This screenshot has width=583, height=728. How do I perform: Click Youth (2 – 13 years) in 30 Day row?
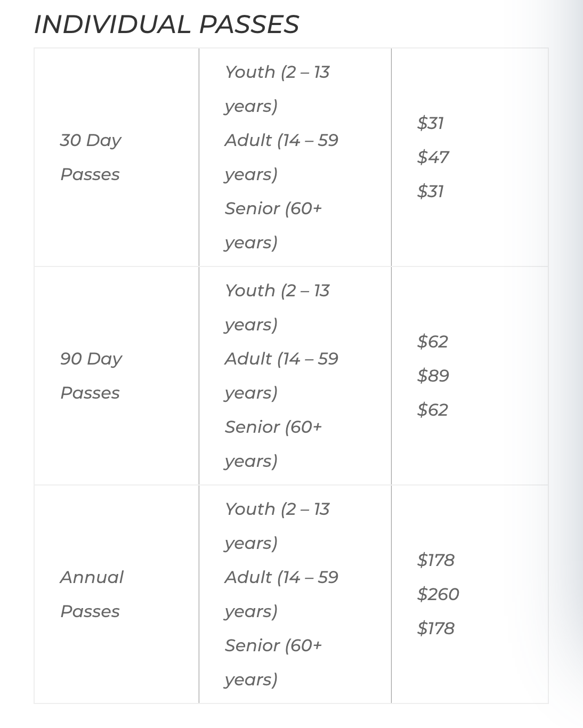(x=277, y=89)
